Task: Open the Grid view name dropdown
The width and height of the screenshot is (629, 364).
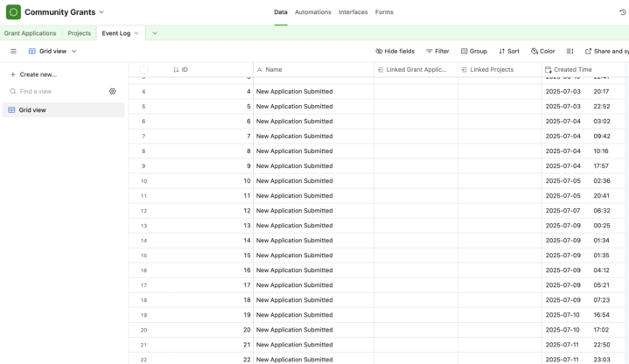Action: [73, 52]
